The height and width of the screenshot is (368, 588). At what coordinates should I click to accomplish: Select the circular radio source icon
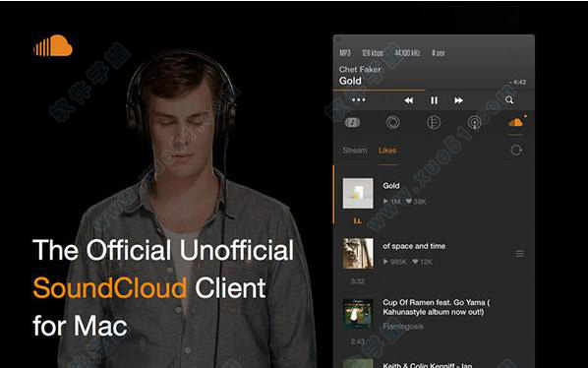click(x=392, y=122)
